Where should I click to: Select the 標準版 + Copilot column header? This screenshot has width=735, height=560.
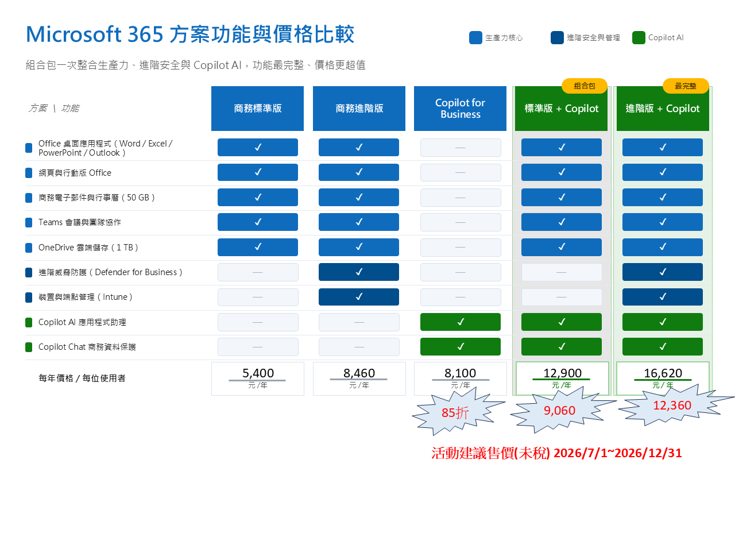(561, 109)
